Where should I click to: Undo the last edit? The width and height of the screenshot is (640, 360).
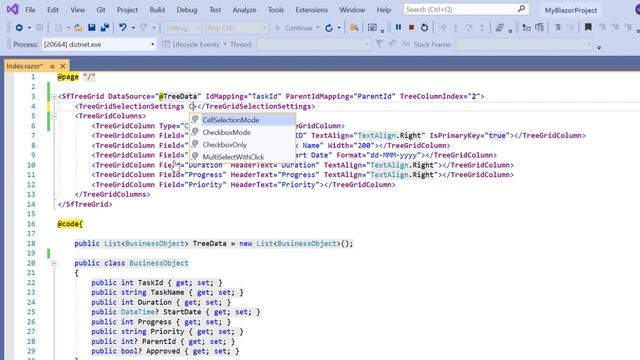coord(122,28)
